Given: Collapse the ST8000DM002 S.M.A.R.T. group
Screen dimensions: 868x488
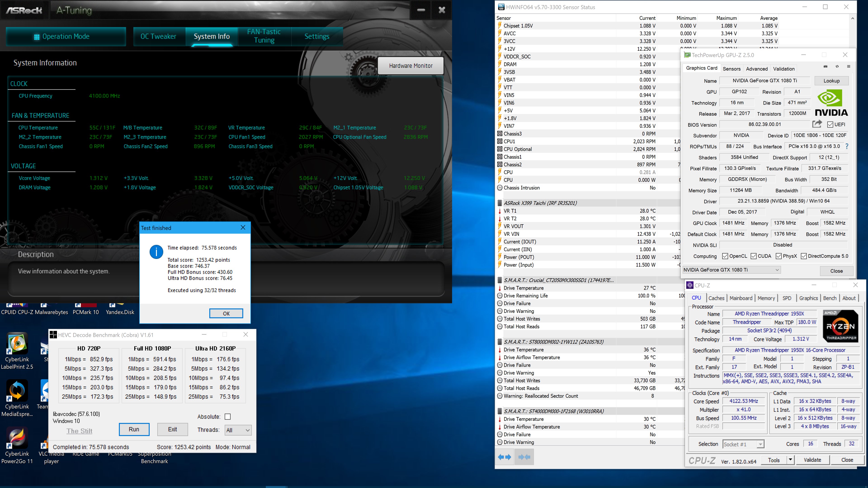Looking at the screenshot, I should (x=500, y=342).
